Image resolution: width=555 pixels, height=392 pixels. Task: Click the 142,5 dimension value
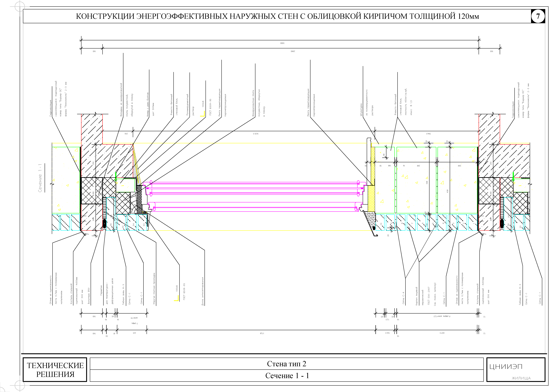(x=388, y=333)
